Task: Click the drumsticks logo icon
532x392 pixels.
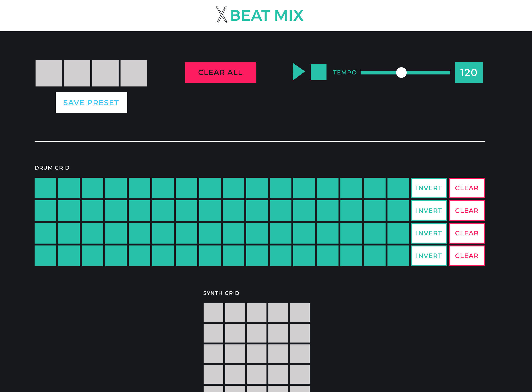Action: (221, 15)
